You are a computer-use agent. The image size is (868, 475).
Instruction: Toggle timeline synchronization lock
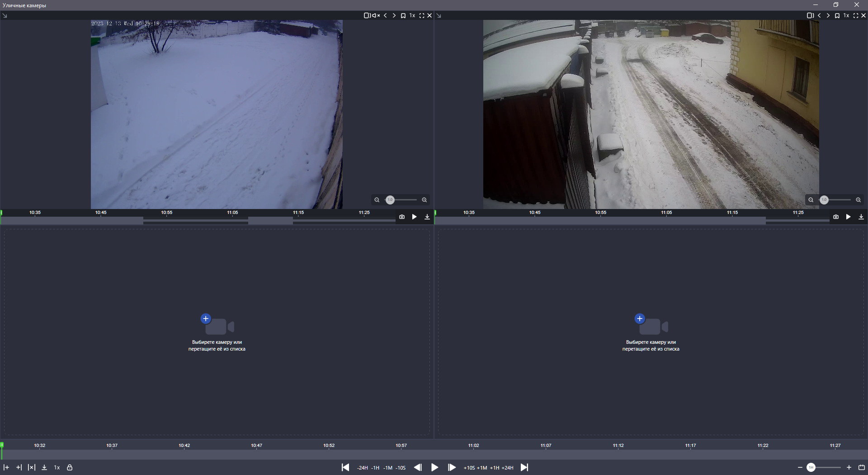70,467
